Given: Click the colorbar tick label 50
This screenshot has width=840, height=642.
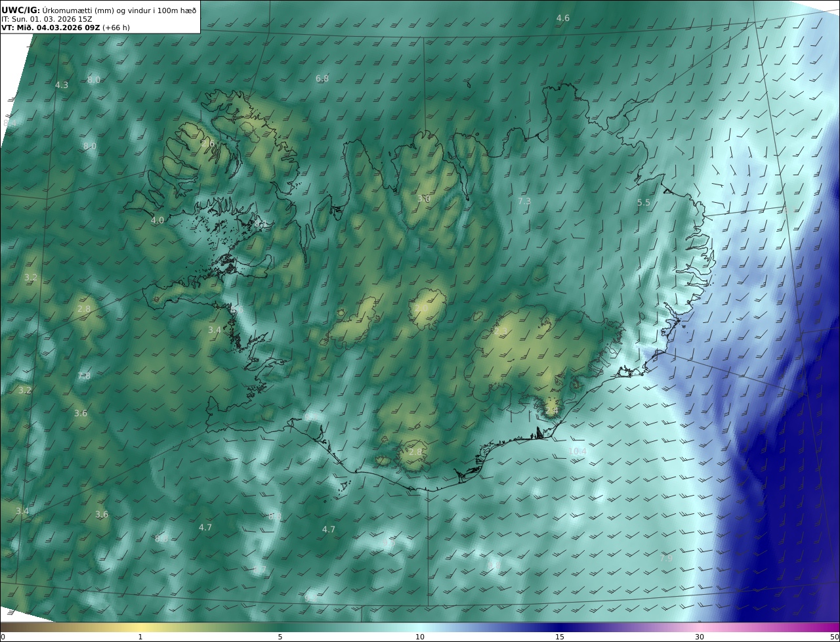Looking at the screenshot, I should point(834,637).
